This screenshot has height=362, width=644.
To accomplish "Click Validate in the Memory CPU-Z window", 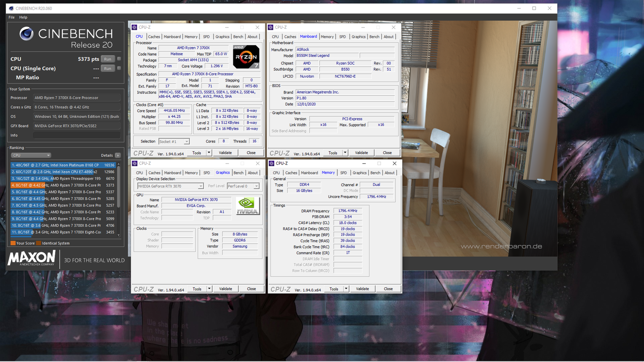I will pos(362,289).
